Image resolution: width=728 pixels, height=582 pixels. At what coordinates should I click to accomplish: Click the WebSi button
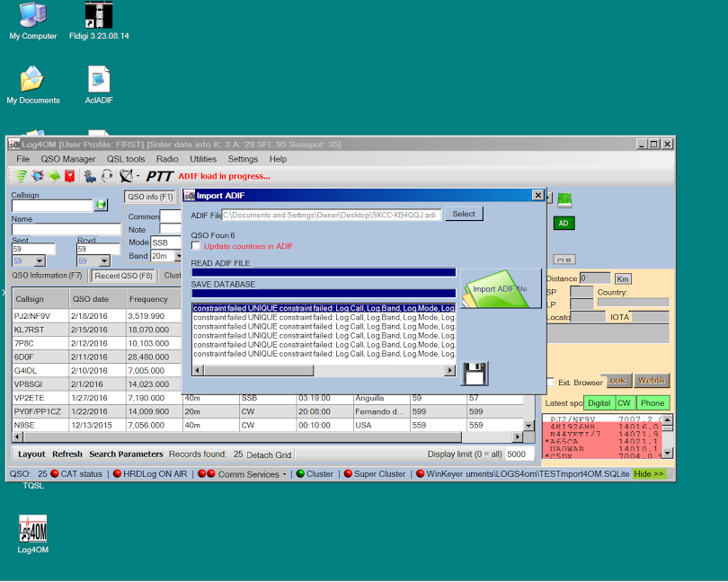pos(652,381)
